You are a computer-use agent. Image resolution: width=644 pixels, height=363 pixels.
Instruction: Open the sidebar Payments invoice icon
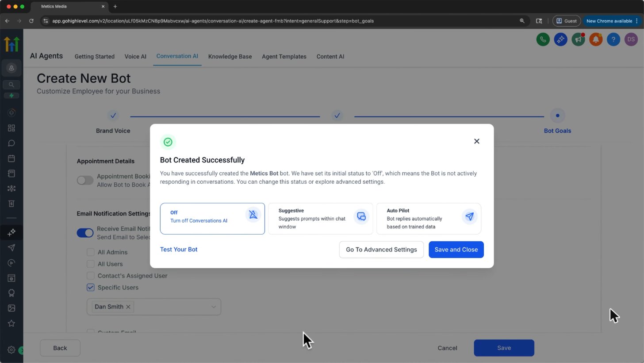tap(11, 204)
